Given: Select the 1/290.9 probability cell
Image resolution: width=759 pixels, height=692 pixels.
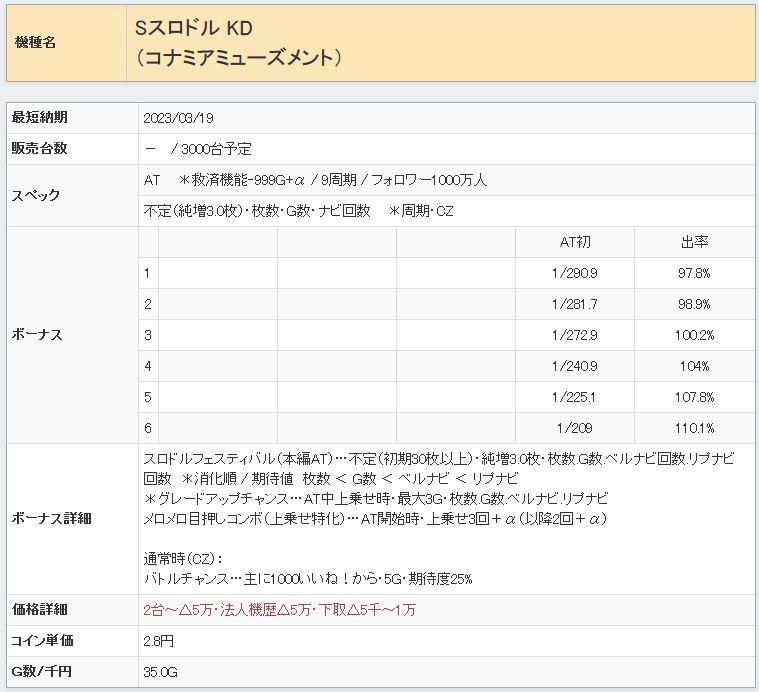Looking at the screenshot, I should click(575, 273).
